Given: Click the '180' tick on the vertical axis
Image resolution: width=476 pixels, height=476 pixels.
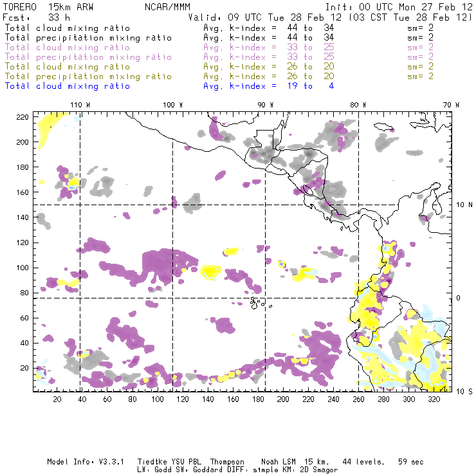Looking at the screenshot, I should [x=23, y=167].
